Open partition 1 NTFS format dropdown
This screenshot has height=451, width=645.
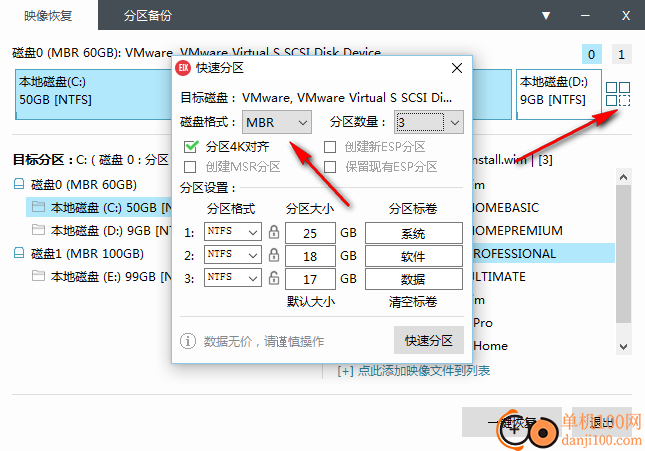(233, 232)
